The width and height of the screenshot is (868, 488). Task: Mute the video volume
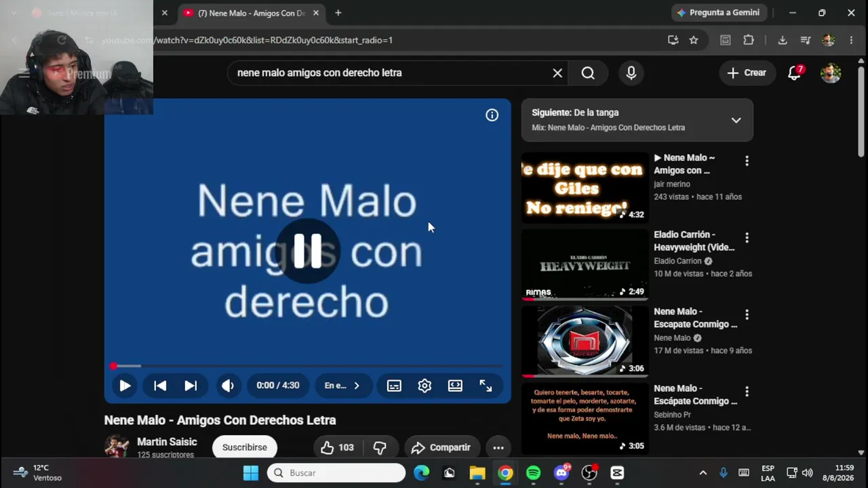click(x=228, y=386)
